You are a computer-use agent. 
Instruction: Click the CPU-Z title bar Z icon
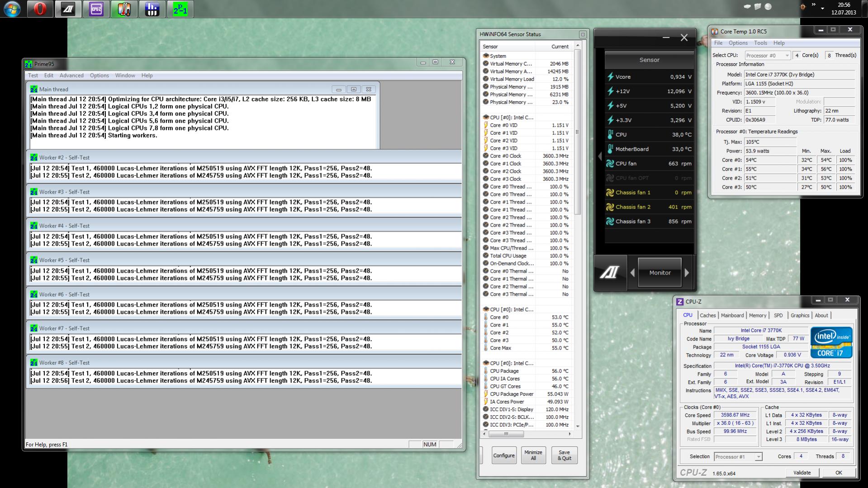click(x=680, y=302)
